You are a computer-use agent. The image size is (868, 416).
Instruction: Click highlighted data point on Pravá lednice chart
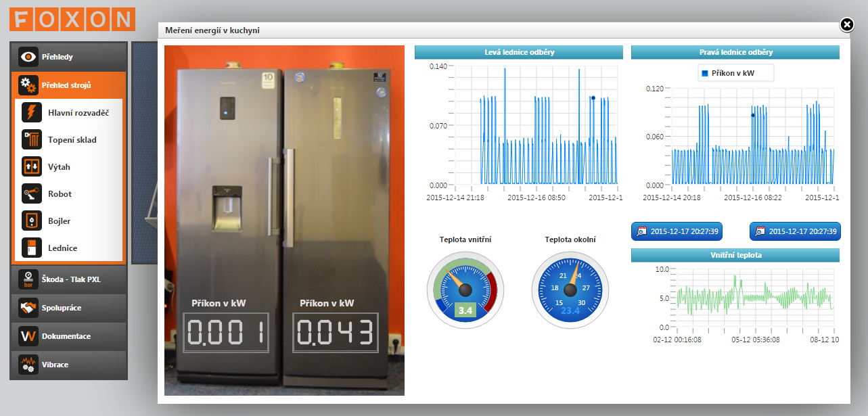click(x=752, y=115)
